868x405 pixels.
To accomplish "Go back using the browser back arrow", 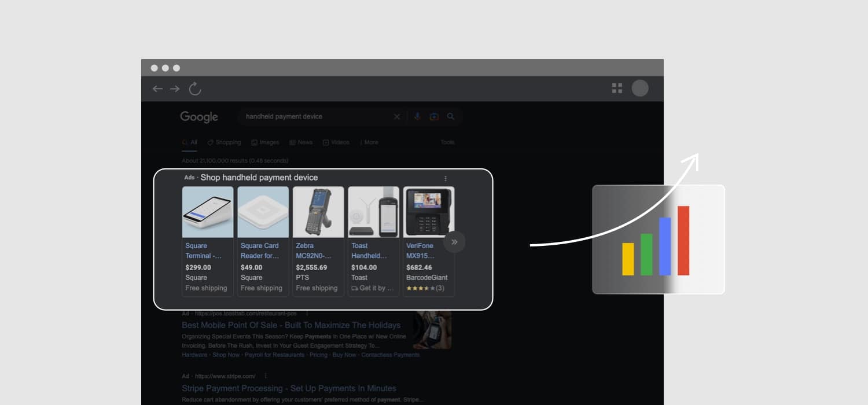I will [157, 89].
